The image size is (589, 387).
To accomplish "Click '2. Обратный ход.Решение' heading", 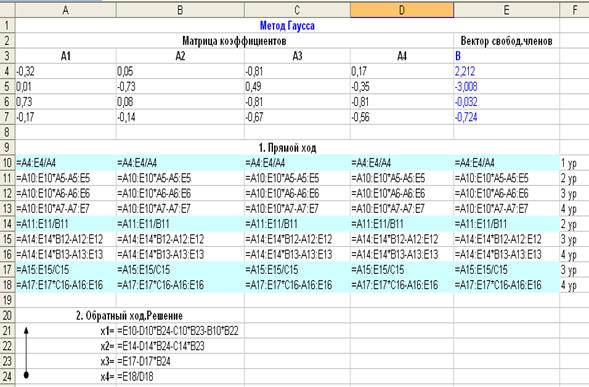I will [x=130, y=316].
